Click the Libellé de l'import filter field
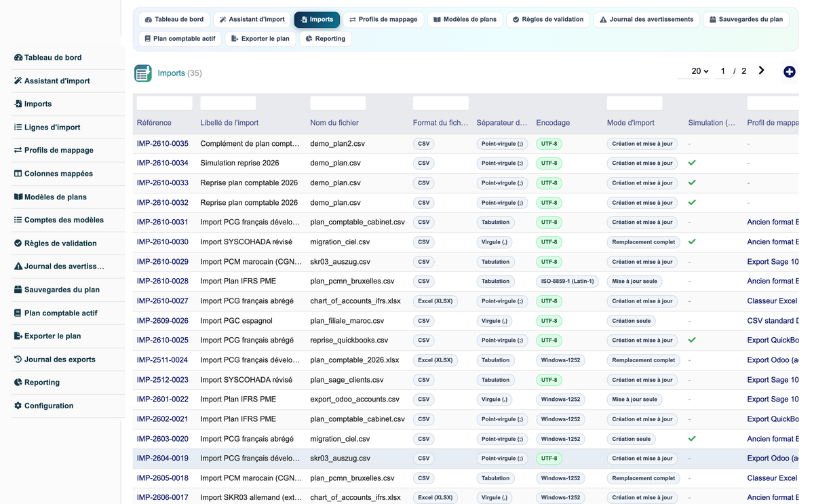The width and height of the screenshot is (814, 504). click(228, 103)
